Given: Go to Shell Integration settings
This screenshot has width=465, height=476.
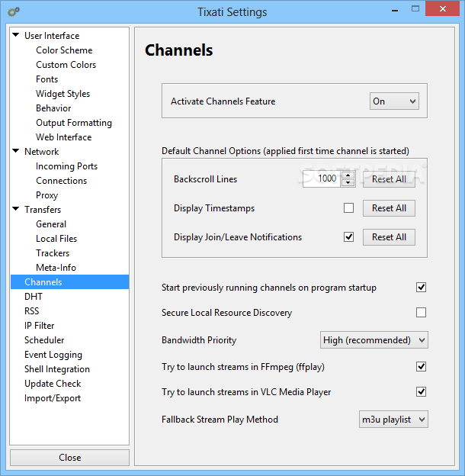Looking at the screenshot, I should [x=57, y=369].
